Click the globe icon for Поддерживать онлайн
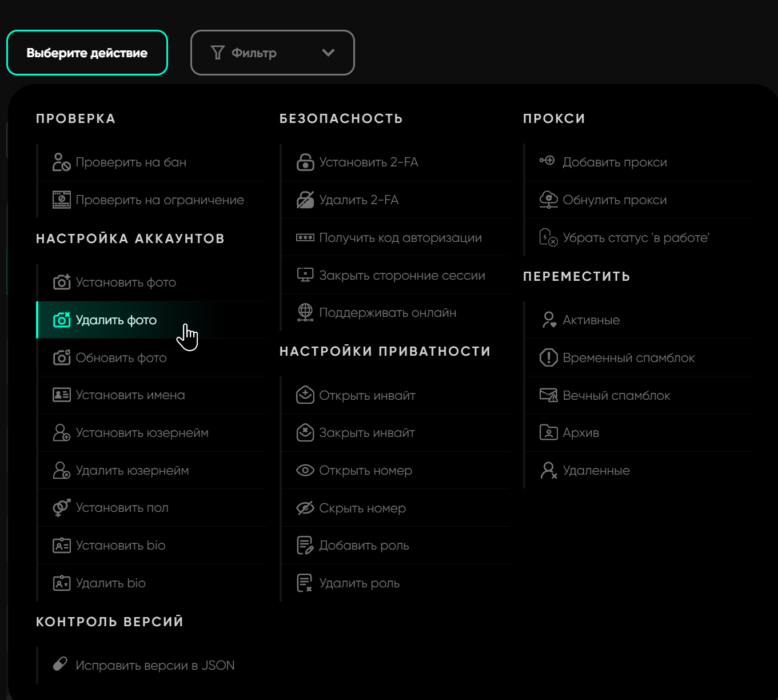 coord(305,313)
